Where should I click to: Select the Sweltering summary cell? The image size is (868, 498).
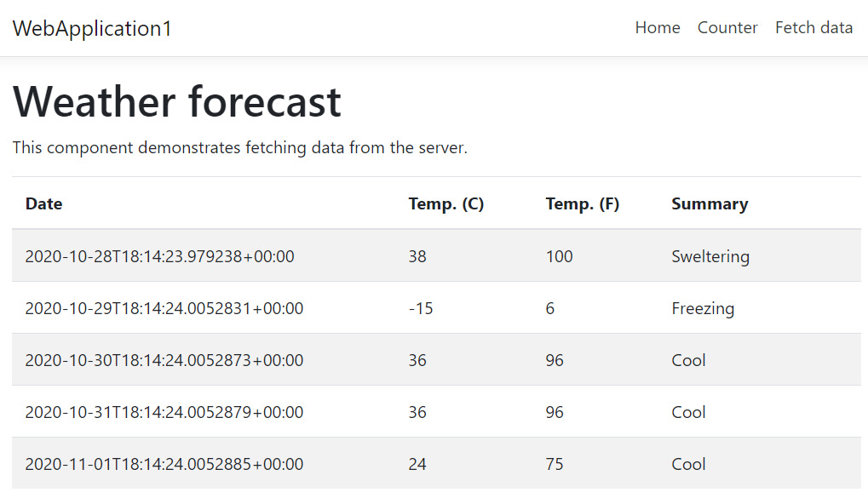click(710, 255)
